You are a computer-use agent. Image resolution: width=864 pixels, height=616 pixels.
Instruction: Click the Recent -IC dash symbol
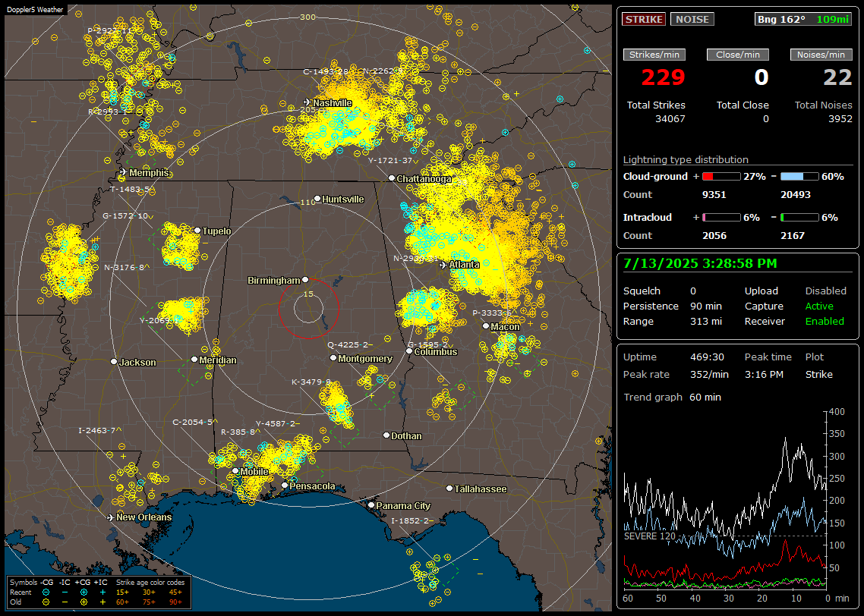[x=65, y=592]
